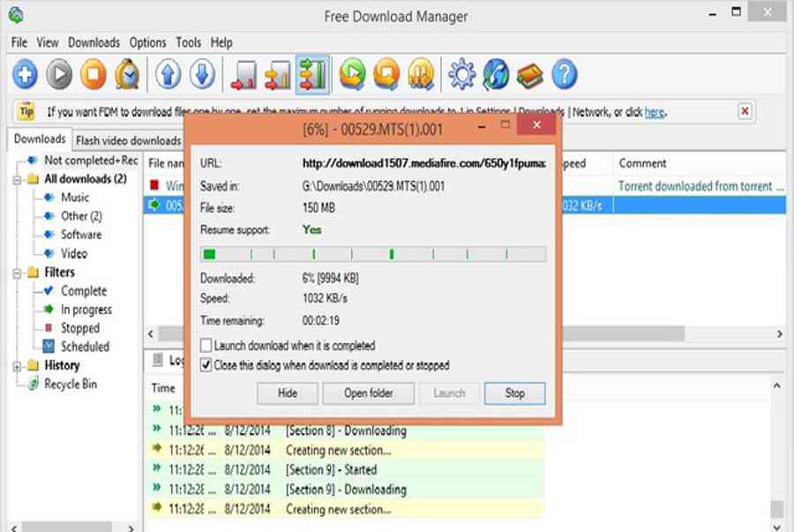This screenshot has height=532, width=794.
Task: Open the download scheduler clock icon
Action: [128, 74]
